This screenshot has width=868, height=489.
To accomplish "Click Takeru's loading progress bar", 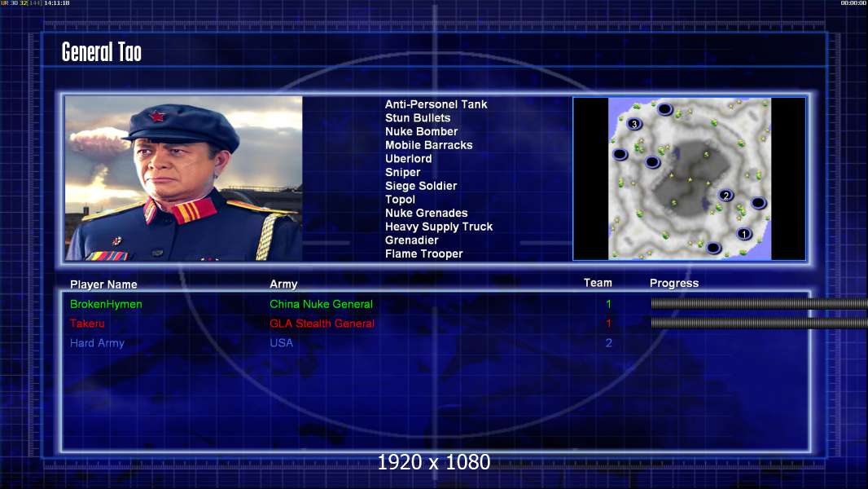I will click(x=759, y=323).
